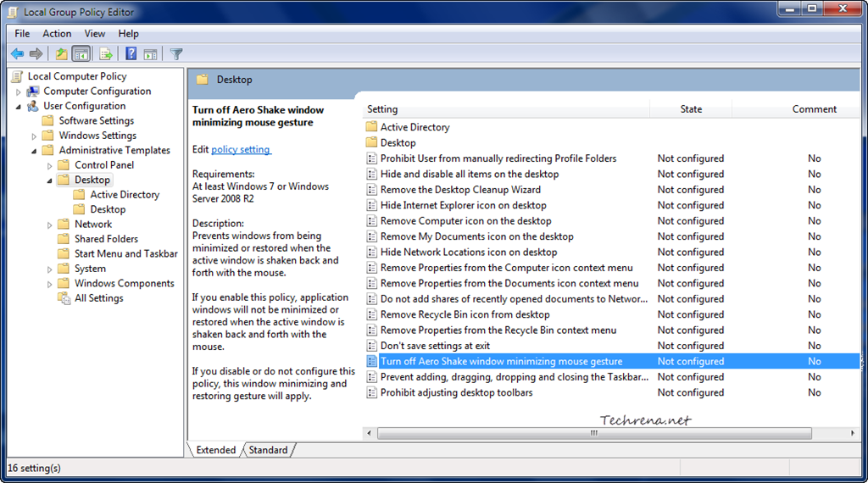Click policy icon beside Hide Internet Explorer icon
This screenshot has height=483, width=868.
click(372, 205)
